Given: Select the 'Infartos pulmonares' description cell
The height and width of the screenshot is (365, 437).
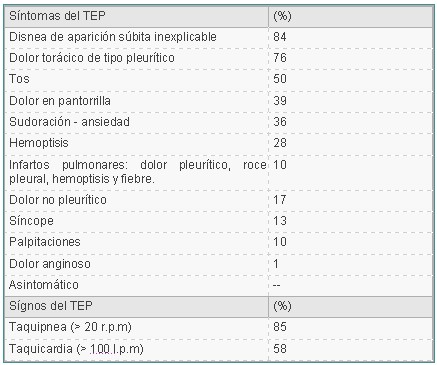Looking at the screenshot, I should 138,172.
